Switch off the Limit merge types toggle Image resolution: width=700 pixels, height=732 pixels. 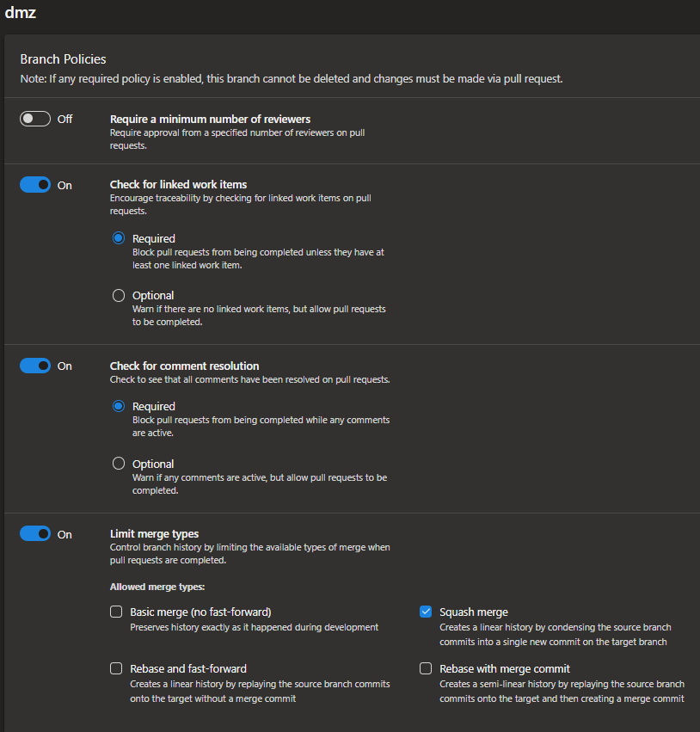34,533
